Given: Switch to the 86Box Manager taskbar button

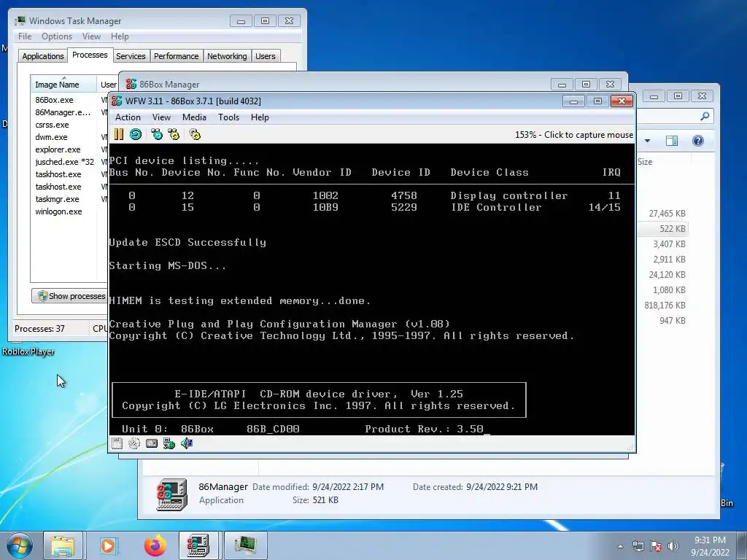Looking at the screenshot, I should click(198, 545).
